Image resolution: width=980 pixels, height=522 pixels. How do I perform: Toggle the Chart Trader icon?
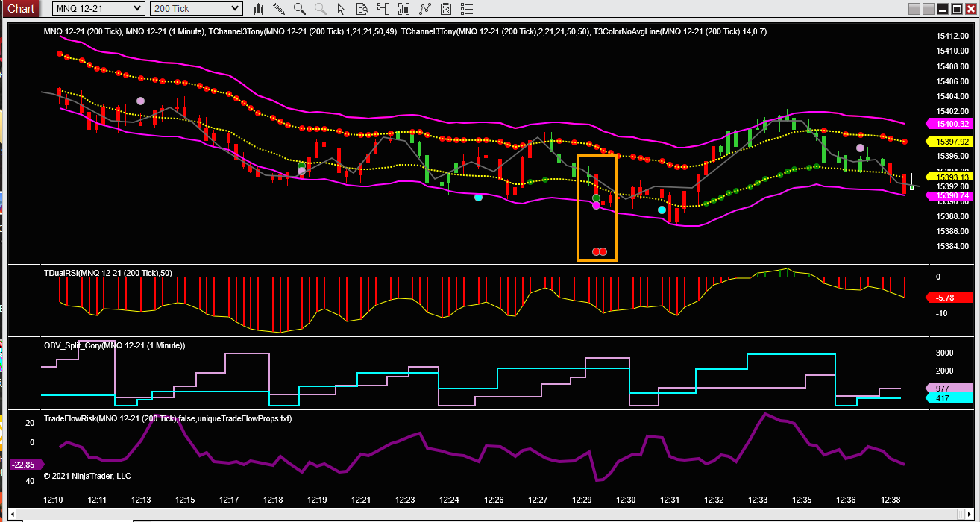click(x=383, y=9)
